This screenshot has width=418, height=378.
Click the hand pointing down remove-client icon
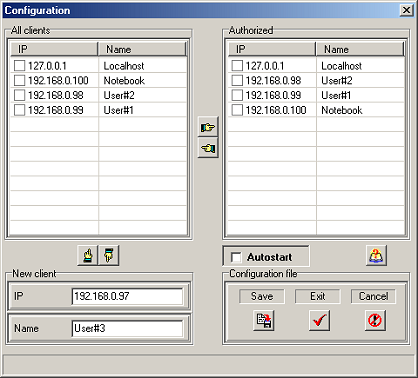(109, 256)
